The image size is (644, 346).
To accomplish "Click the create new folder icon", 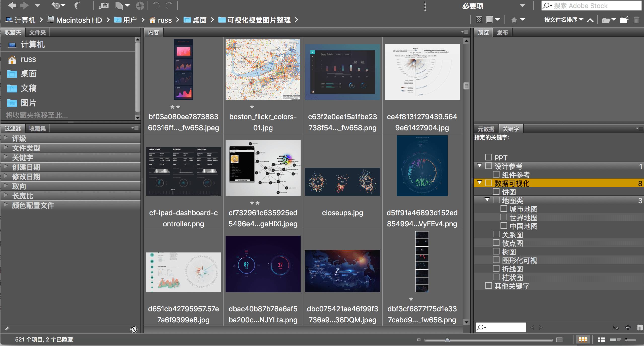I will (624, 20).
